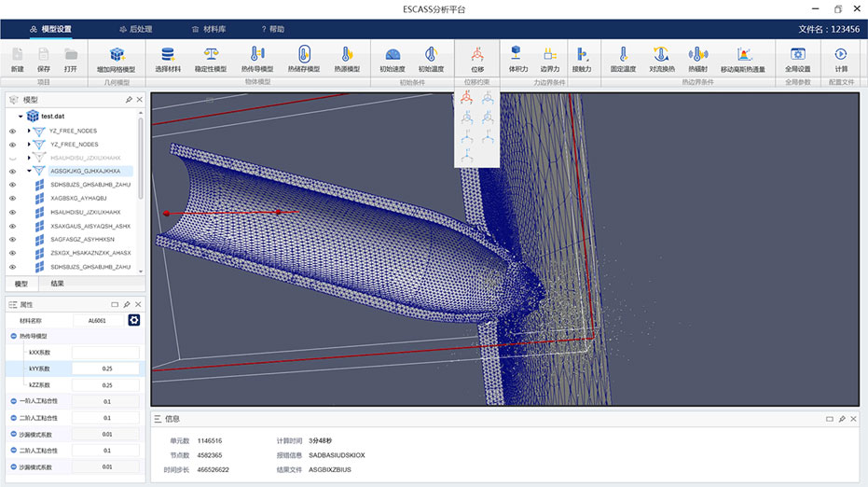Collapse the test.dat tree root

coord(21,116)
